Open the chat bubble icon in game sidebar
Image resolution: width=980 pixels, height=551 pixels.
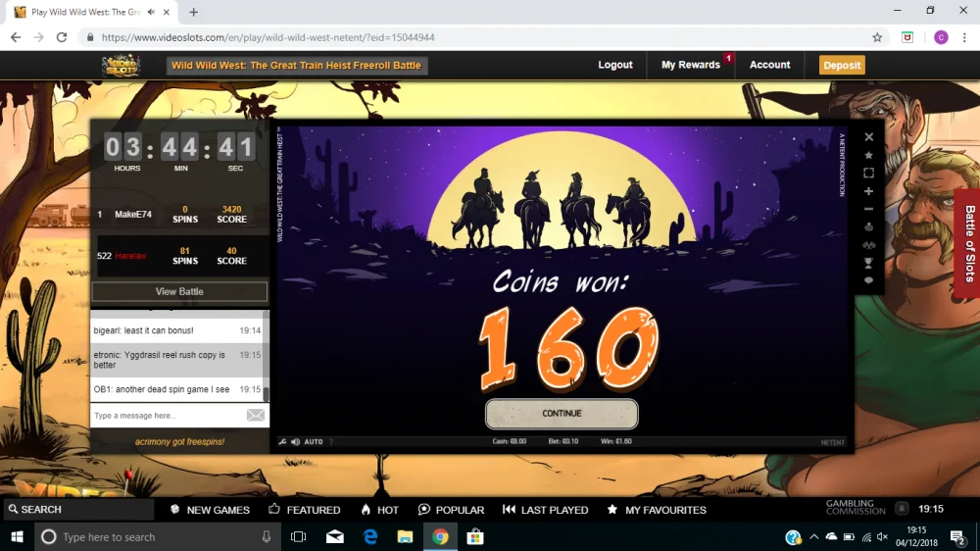point(868,280)
